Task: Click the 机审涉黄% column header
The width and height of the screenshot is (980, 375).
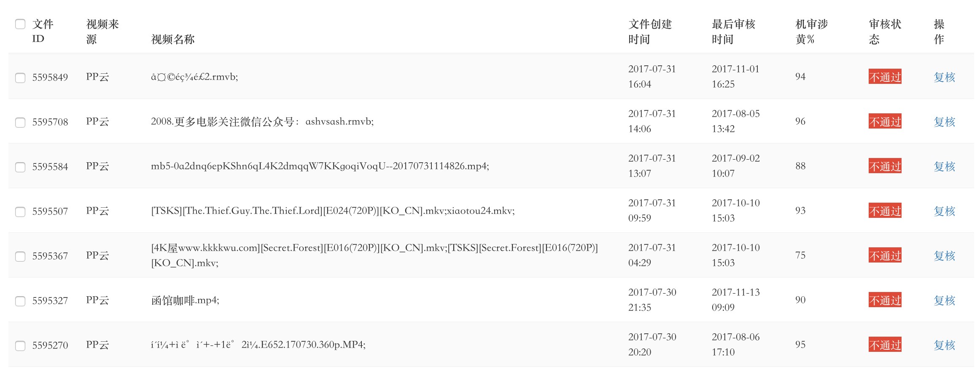Action: point(811,32)
